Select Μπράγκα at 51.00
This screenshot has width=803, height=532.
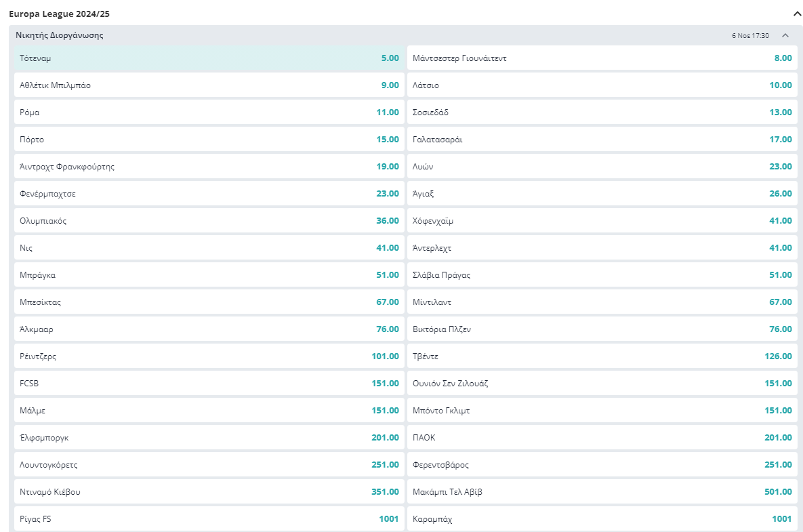pos(209,275)
